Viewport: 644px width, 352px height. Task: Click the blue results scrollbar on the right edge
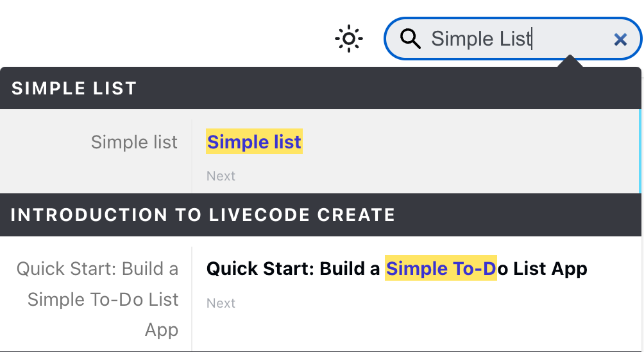(640, 151)
